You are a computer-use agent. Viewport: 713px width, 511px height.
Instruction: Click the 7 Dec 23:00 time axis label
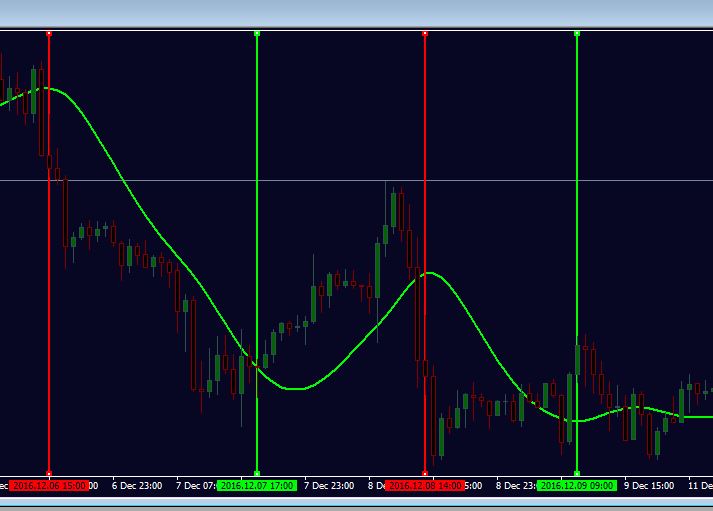pos(329,486)
